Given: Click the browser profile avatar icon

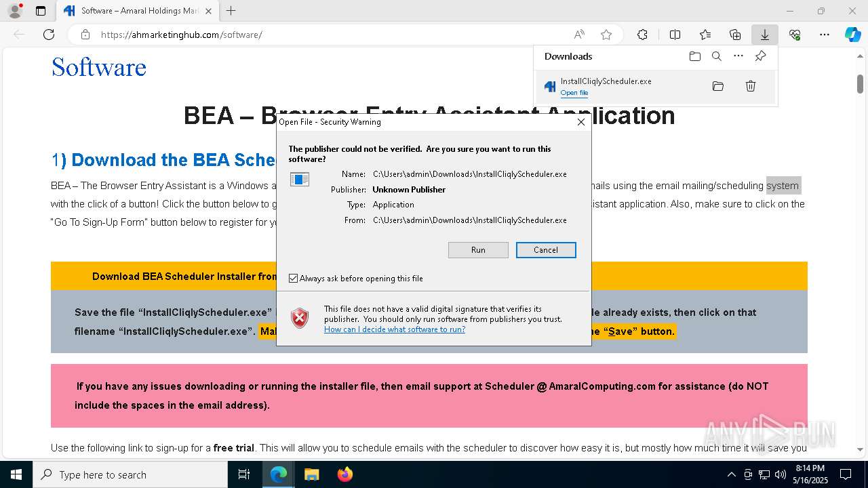Looking at the screenshot, I should [14, 11].
